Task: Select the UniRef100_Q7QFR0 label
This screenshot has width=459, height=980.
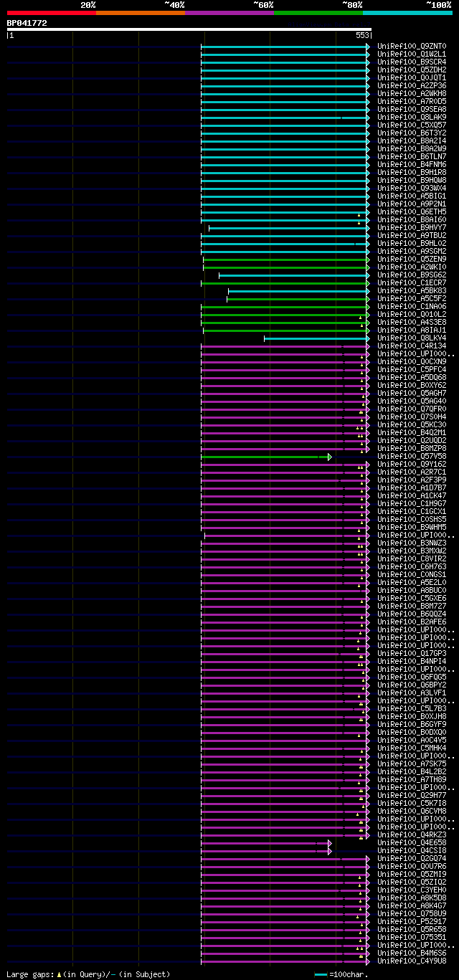Action: coord(412,409)
